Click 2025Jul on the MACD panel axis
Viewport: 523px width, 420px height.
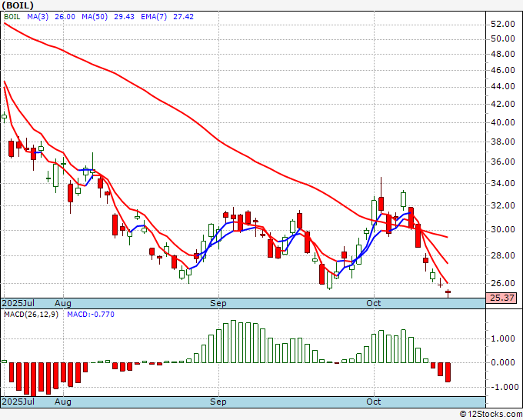click(x=18, y=402)
